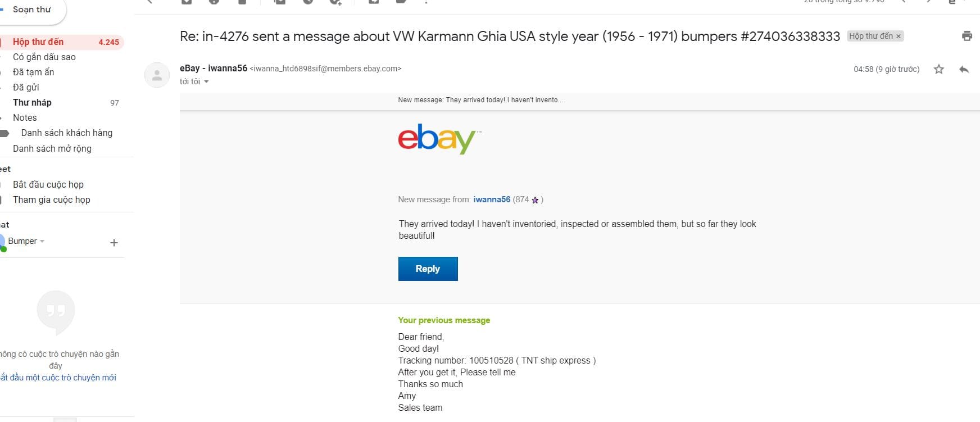980x422 pixels.
Task: Open the Bumper chat status dropdown
Action: tap(42, 242)
